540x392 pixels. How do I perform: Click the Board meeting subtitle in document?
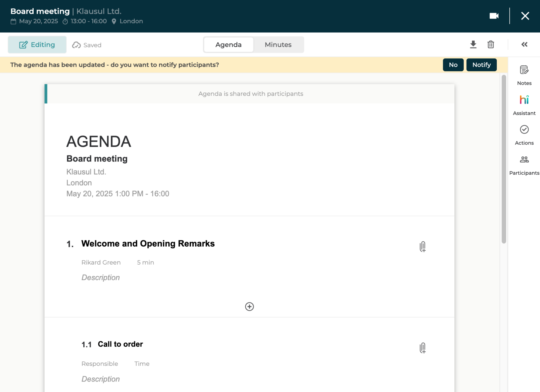[97, 159]
